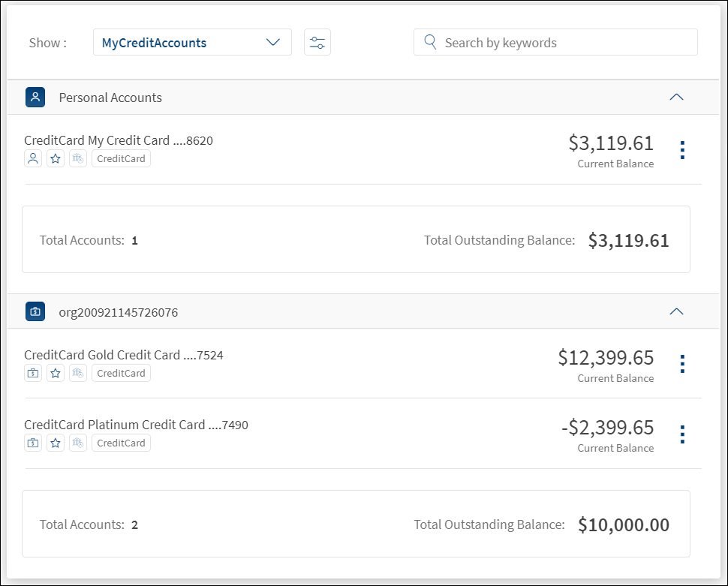Click the coins icon under My Credit Card
The height and width of the screenshot is (586, 728).
click(78, 158)
